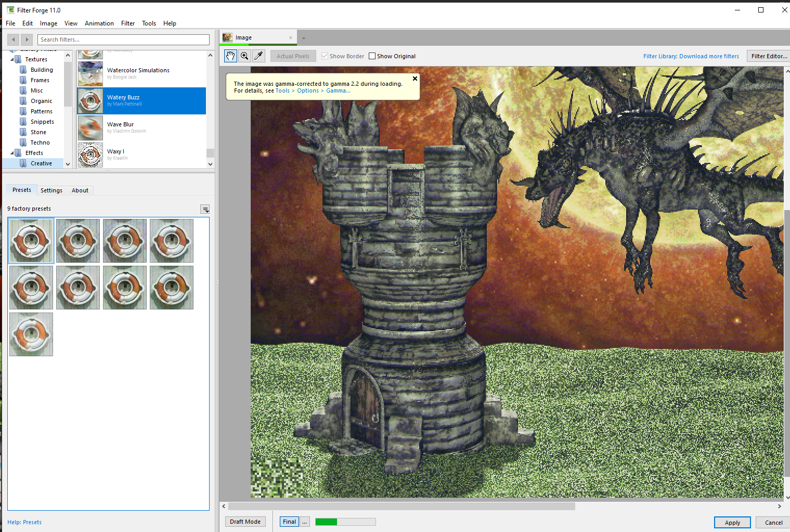790x532 pixels.
Task: Toggle the Show Border checkbox
Action: 325,56
